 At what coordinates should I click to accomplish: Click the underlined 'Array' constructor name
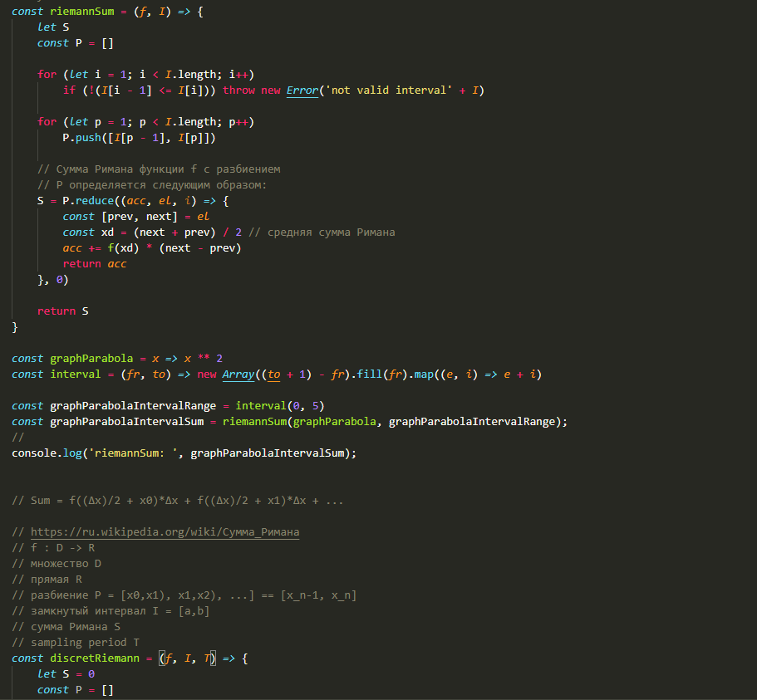[238, 374]
